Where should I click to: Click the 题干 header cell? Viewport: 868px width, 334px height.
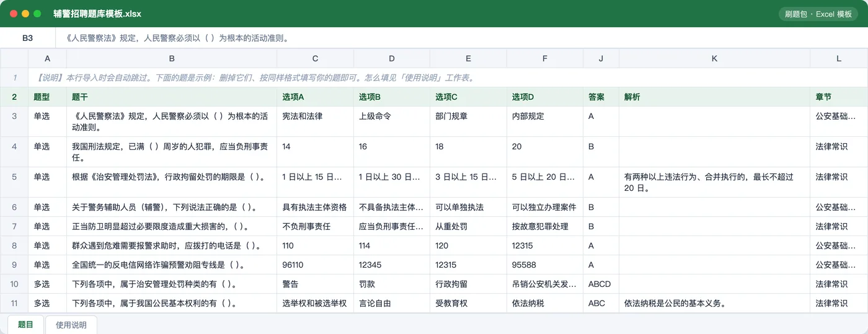click(x=172, y=97)
